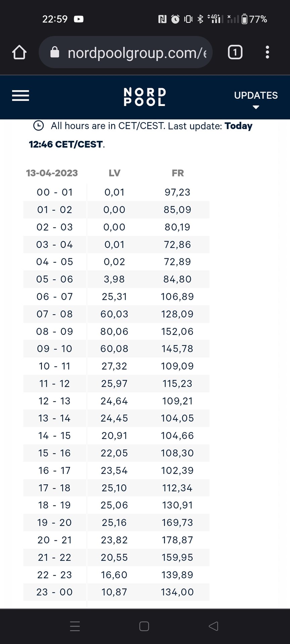Image resolution: width=290 pixels, height=644 pixels.
Task: Select the LV column header
Action: click(114, 173)
